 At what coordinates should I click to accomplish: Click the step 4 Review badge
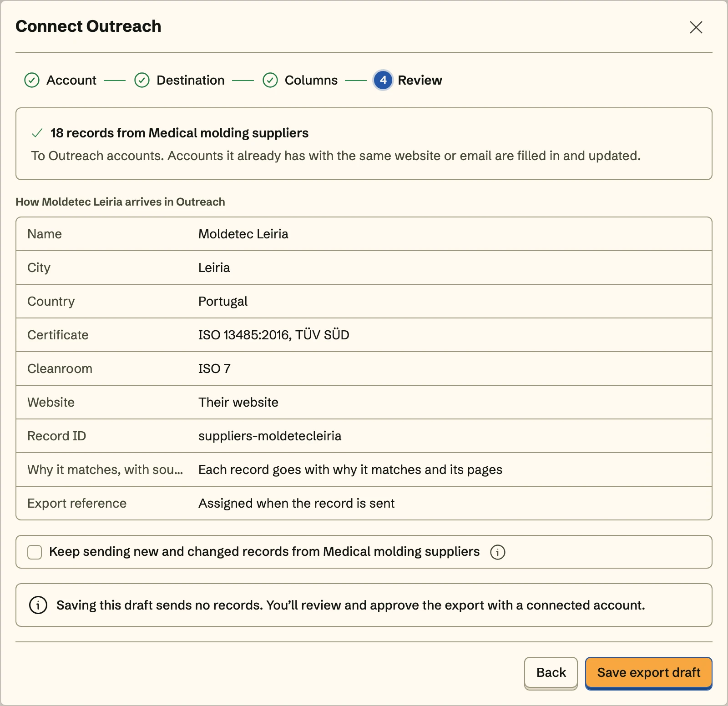point(383,81)
